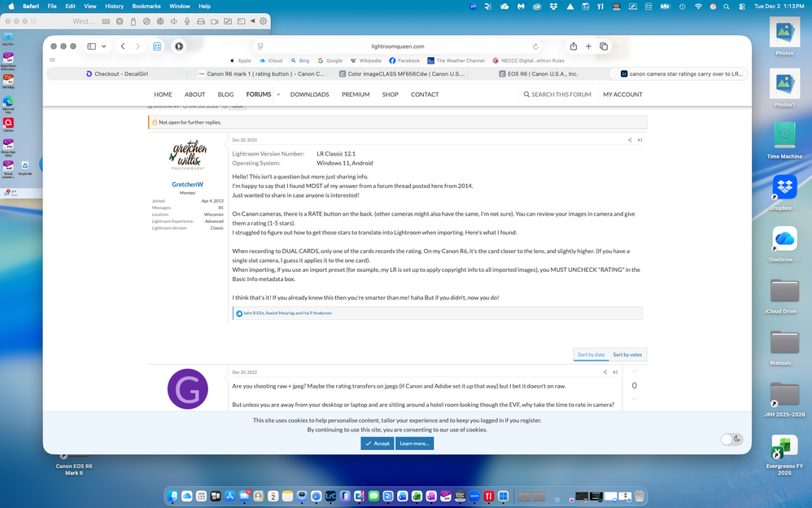812x508 pixels.
Task: Click the share icon on post #1
Action: click(x=629, y=140)
